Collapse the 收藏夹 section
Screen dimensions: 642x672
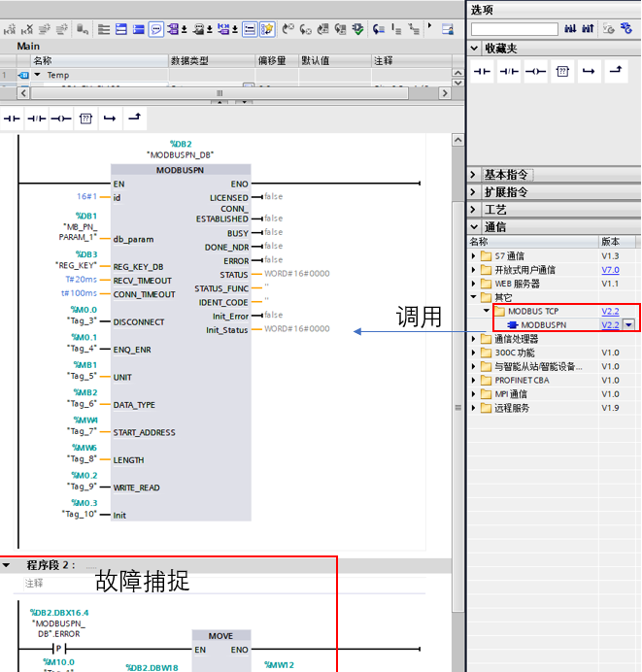click(x=474, y=49)
